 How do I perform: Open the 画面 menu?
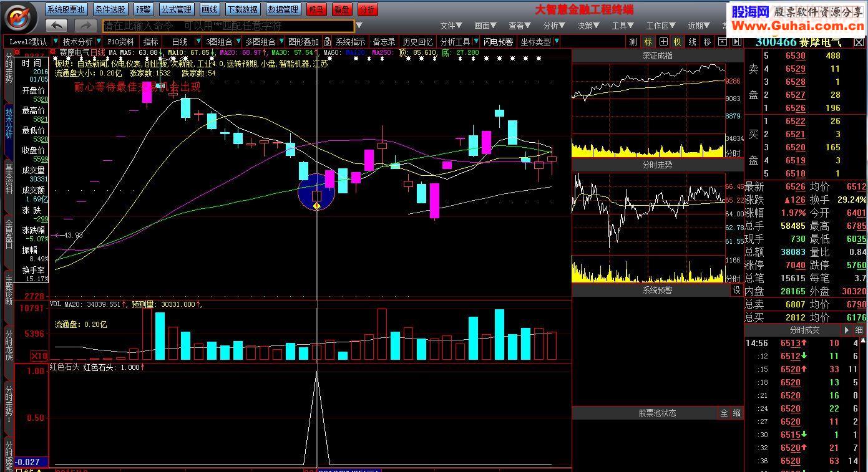pos(485,26)
